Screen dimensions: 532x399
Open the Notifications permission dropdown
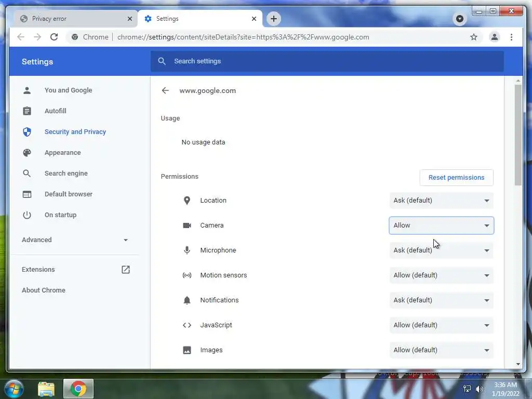pos(442,300)
